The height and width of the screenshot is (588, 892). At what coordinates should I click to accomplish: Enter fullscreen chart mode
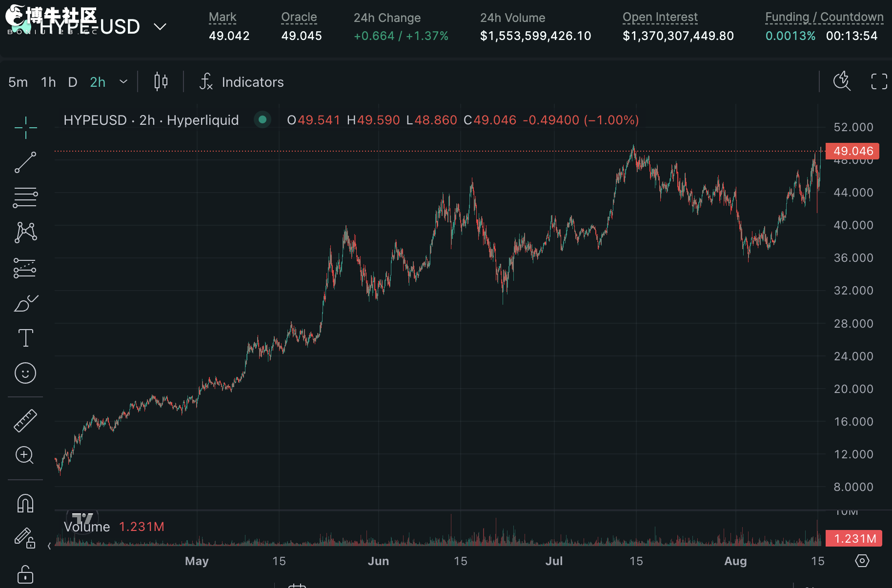(879, 81)
